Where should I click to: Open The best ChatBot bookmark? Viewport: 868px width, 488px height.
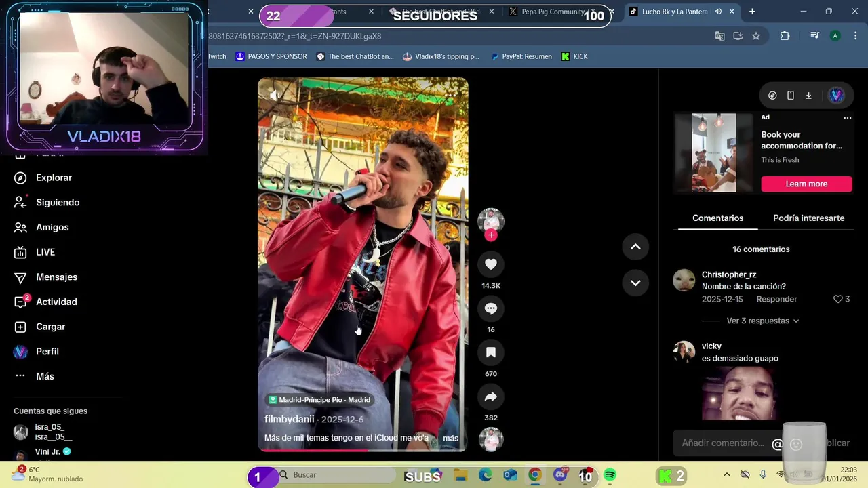click(355, 56)
